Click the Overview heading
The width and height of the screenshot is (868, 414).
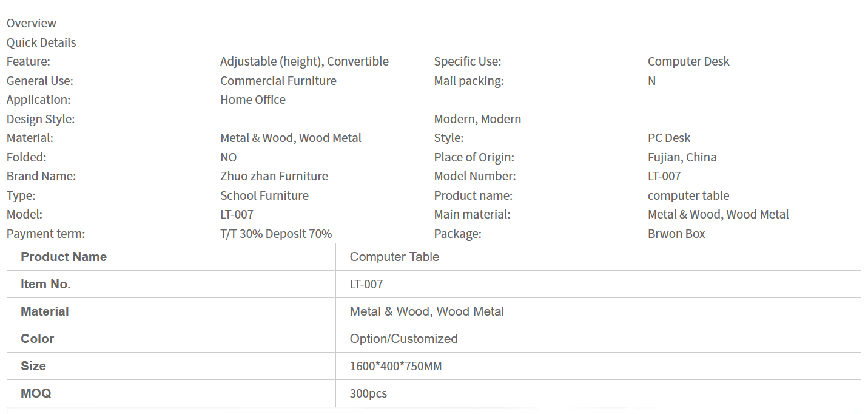tap(32, 24)
